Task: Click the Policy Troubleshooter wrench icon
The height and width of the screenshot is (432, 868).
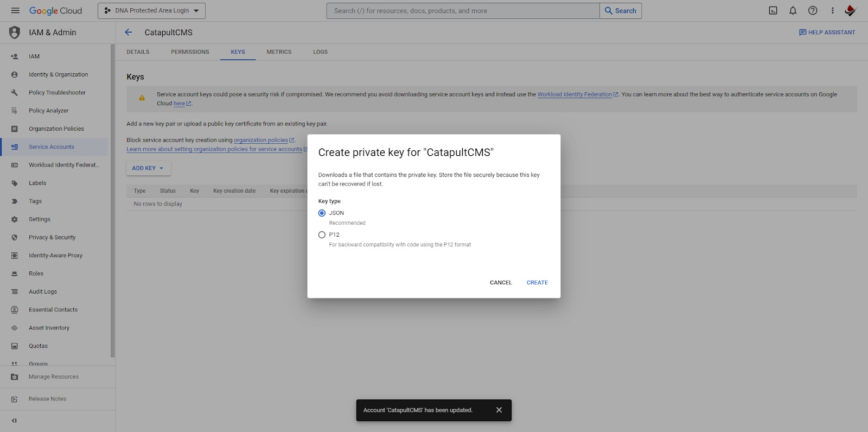Action: (15, 93)
